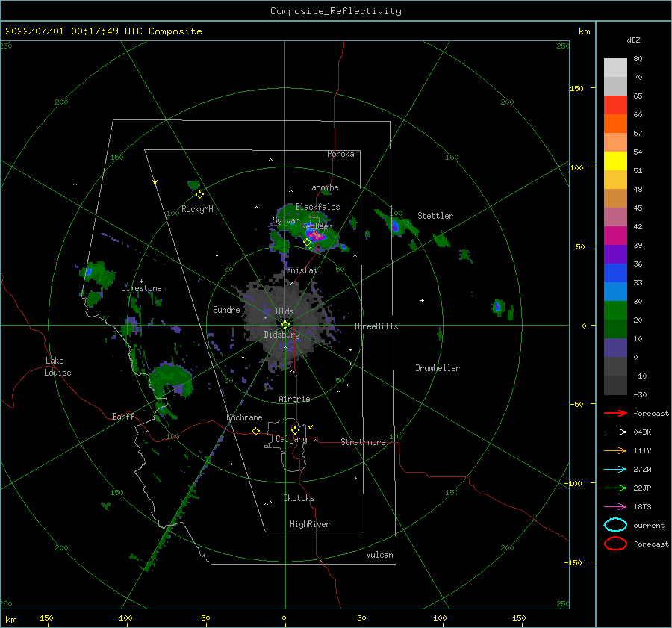Click the ThreeHills town label

(376, 326)
